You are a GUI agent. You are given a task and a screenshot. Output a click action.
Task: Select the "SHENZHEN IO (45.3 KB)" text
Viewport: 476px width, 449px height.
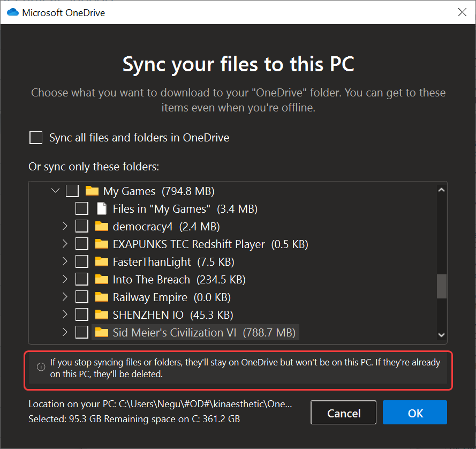tap(173, 315)
